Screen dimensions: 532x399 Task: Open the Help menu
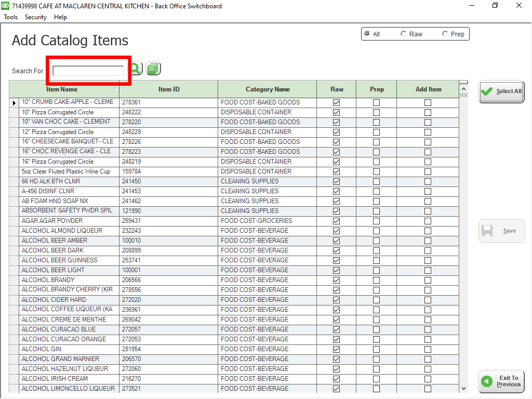(x=60, y=17)
